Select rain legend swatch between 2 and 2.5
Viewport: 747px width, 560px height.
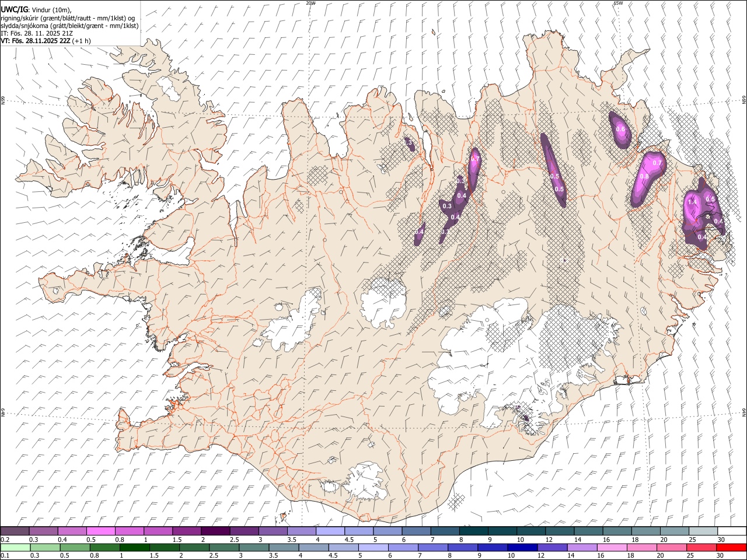coord(194,547)
